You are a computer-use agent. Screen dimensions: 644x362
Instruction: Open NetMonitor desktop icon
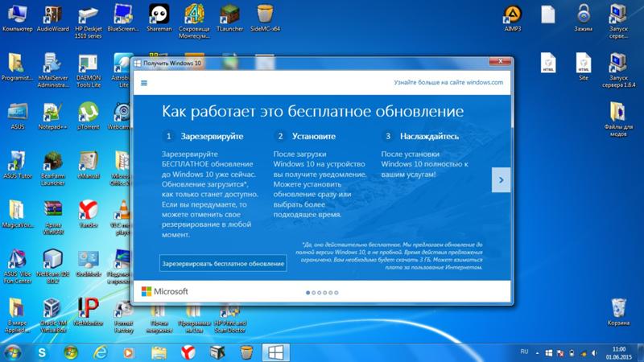coord(88,312)
